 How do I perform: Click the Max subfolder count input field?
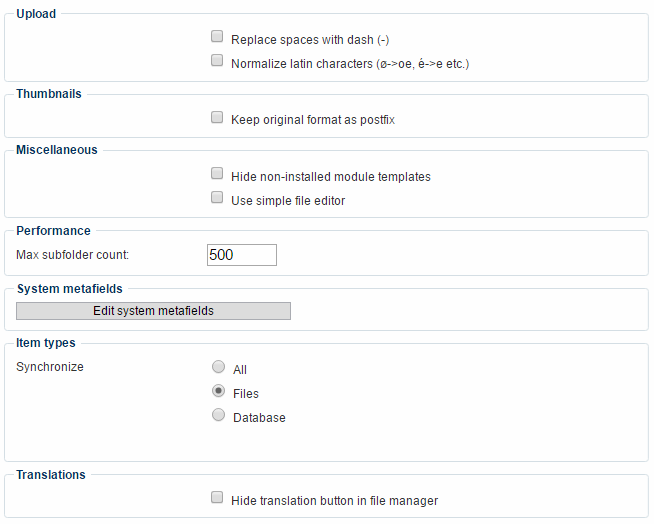(241, 255)
